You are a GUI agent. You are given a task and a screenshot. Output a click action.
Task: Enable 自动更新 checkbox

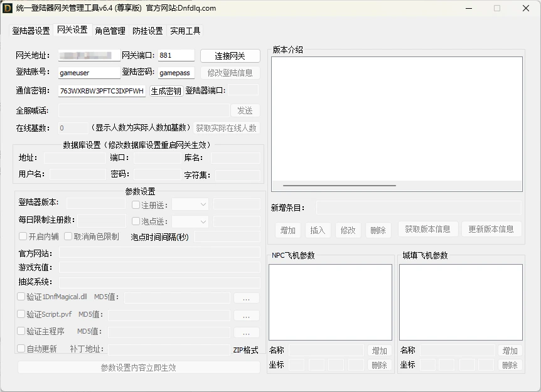pyautogui.click(x=21, y=349)
